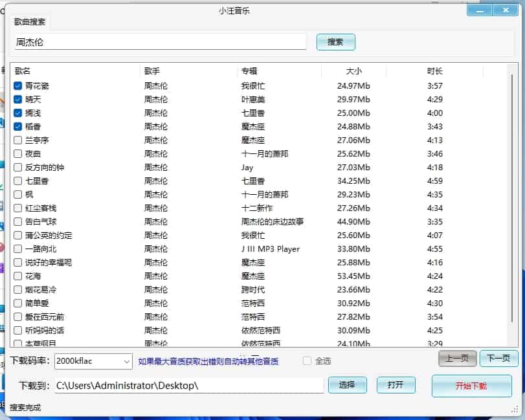Check the 简单爱 song checkbox

tap(17, 304)
